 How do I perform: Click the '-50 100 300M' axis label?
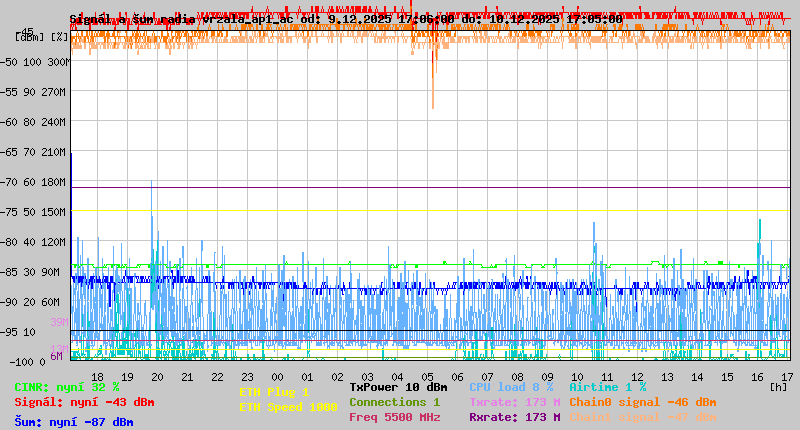(x=35, y=62)
